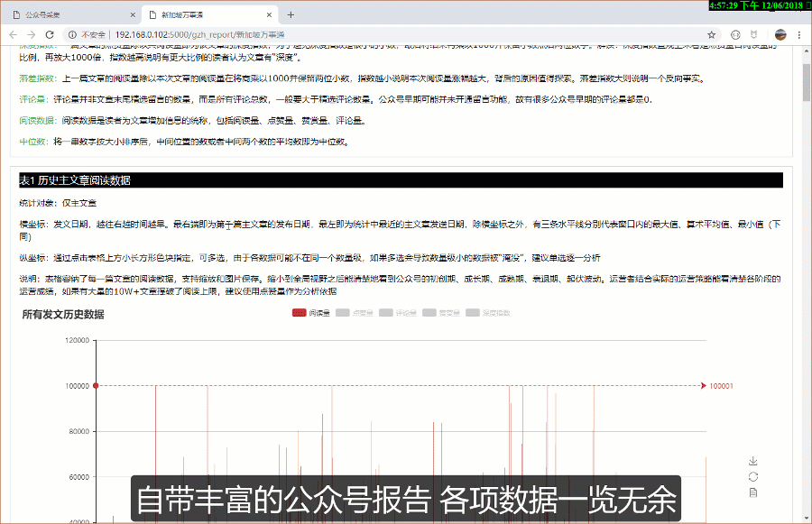The height and width of the screenshot is (524, 812).
Task: Click the red dot at 100000 axis start
Action: click(x=96, y=386)
